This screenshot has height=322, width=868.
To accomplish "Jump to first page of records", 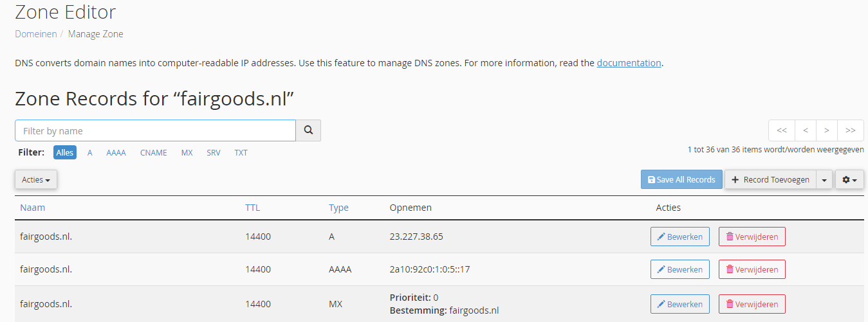I will [x=782, y=130].
